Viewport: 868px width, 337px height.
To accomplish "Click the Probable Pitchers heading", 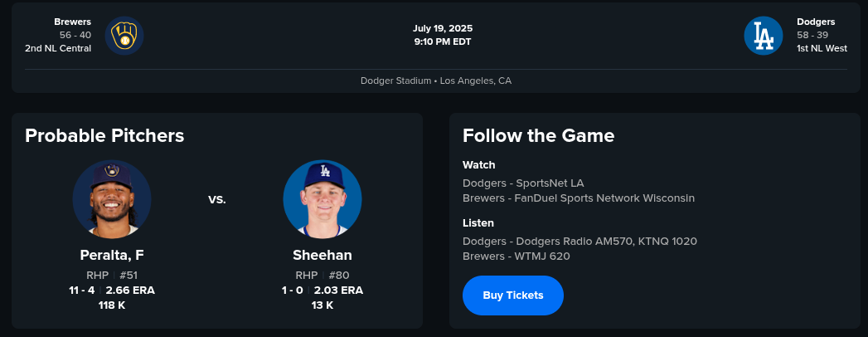I will tap(104, 135).
